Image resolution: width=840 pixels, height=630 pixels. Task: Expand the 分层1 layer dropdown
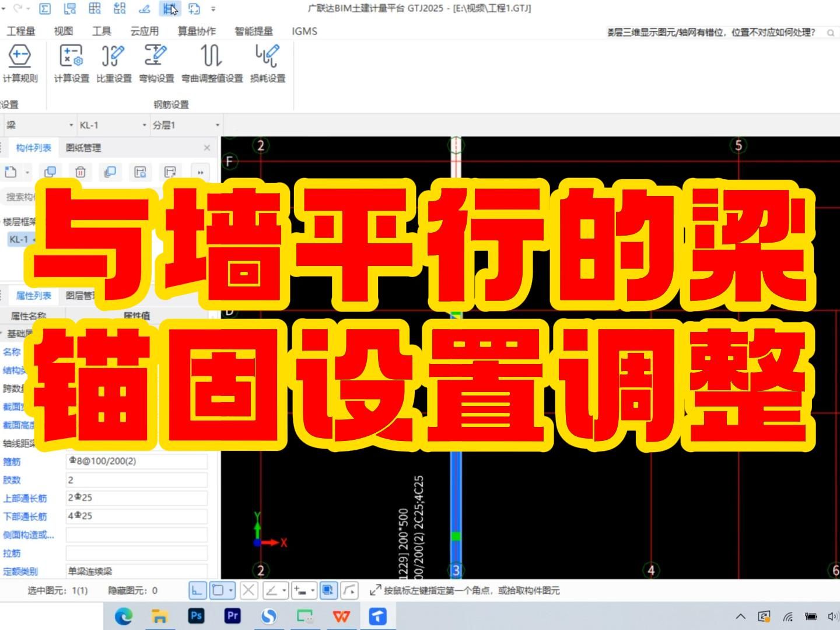pos(216,124)
